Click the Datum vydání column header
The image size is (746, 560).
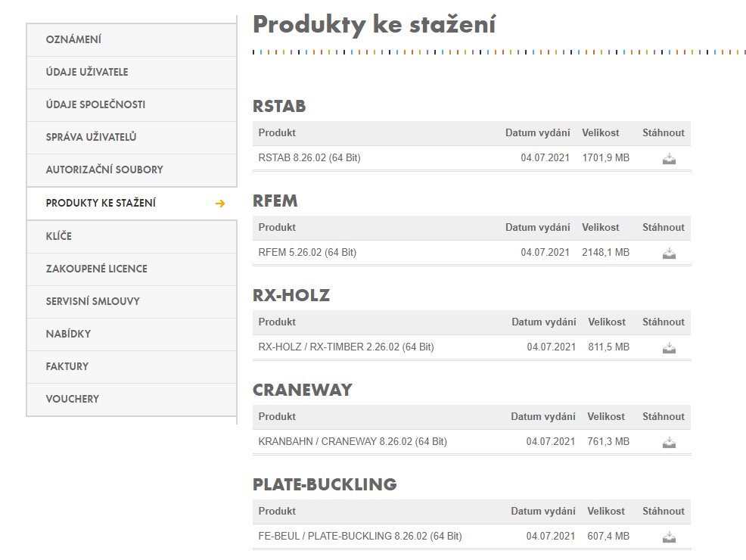pos(538,132)
